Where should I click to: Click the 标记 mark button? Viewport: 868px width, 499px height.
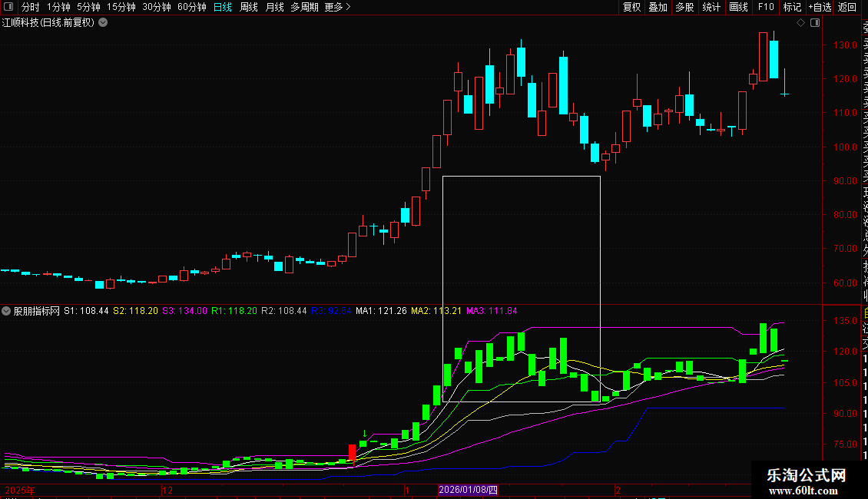[792, 7]
